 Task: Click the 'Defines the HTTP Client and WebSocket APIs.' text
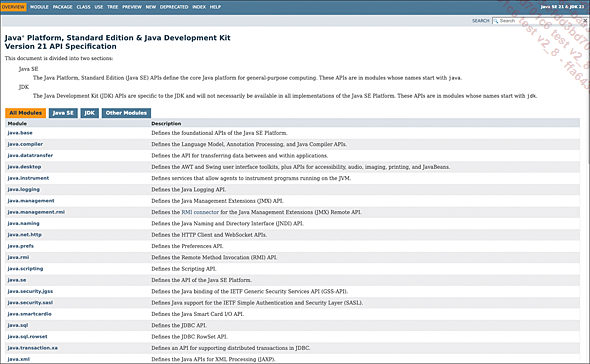tap(209, 235)
